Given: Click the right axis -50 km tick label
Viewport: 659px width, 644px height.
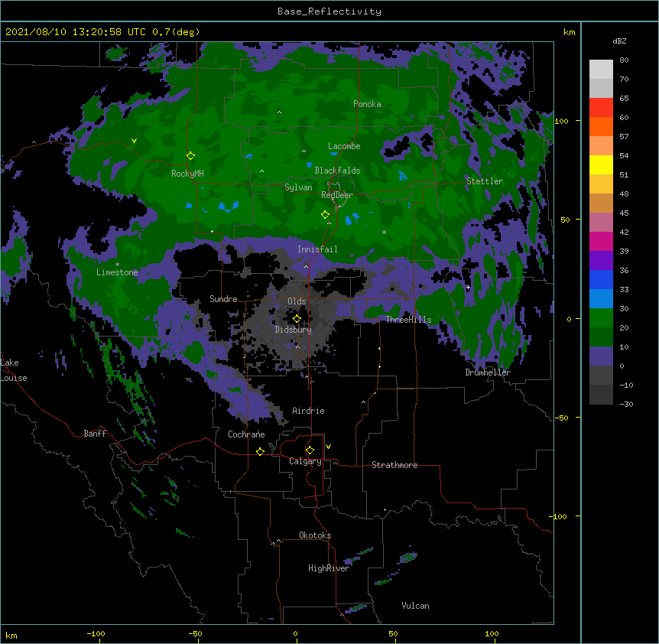Looking at the screenshot, I should click(561, 418).
